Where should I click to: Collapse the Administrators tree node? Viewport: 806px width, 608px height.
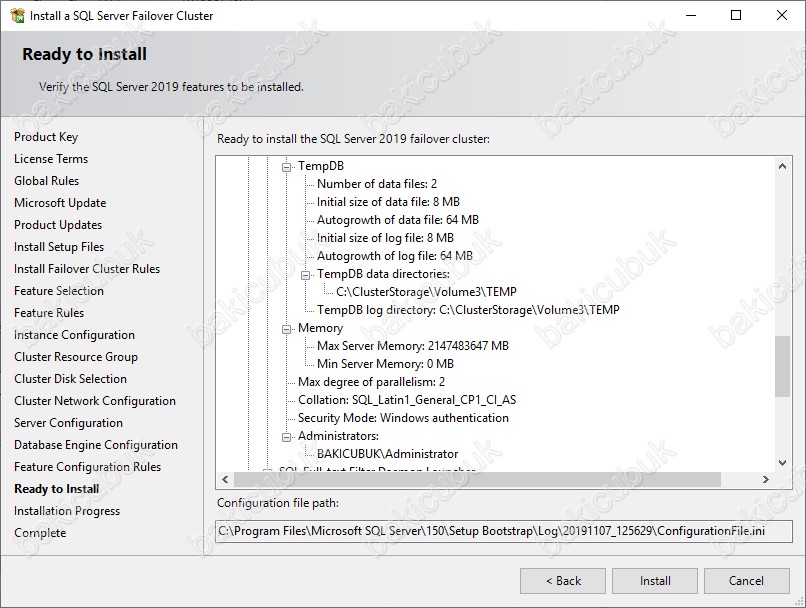[286, 437]
